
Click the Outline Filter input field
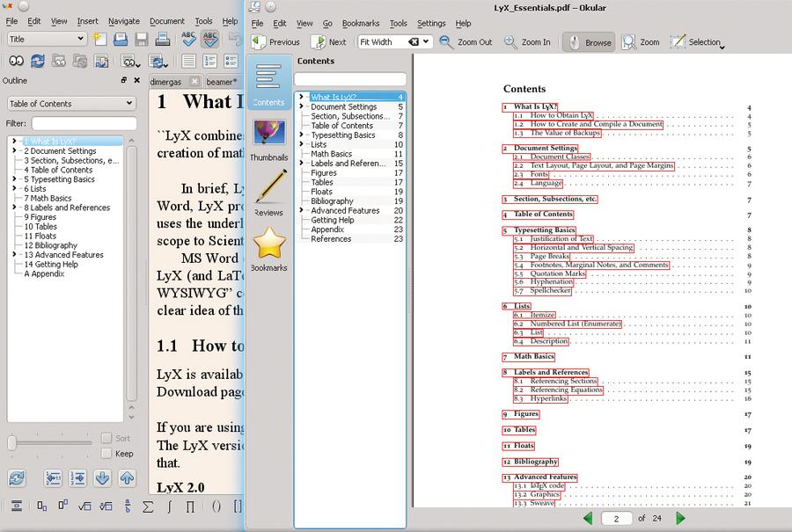[x=84, y=123]
